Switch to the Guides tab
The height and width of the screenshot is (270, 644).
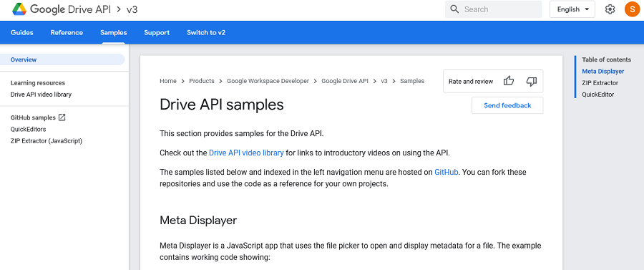pyautogui.click(x=22, y=32)
